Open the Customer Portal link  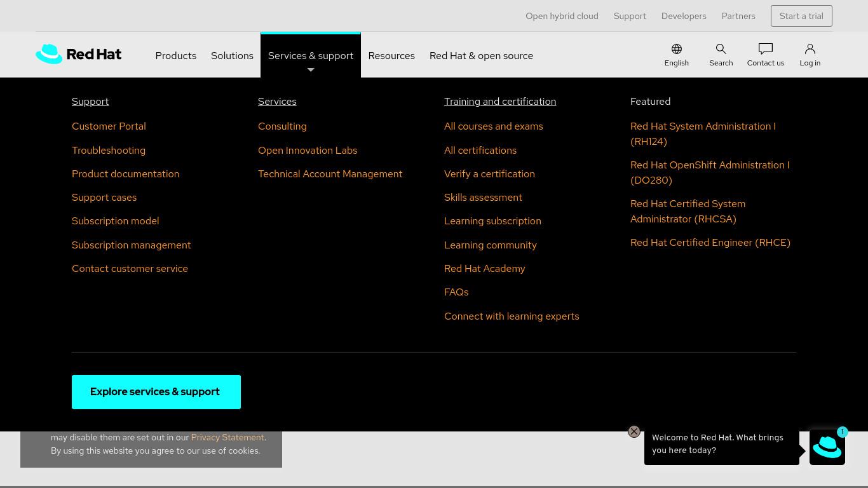pyautogui.click(x=109, y=126)
